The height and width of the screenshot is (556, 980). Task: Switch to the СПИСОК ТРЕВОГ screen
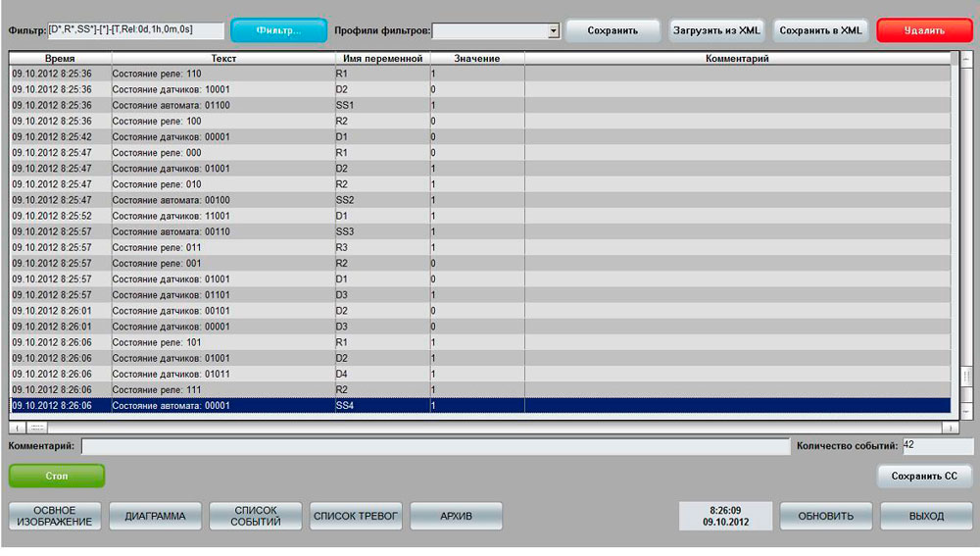point(356,516)
